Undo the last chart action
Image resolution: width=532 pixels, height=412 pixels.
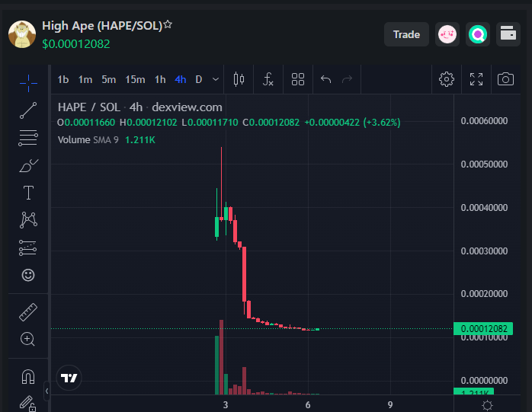tap(325, 79)
